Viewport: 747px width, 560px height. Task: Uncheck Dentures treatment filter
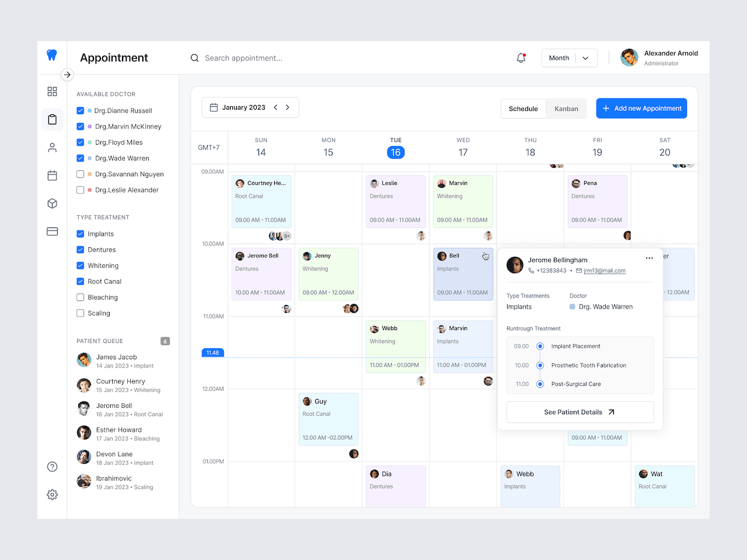click(81, 250)
